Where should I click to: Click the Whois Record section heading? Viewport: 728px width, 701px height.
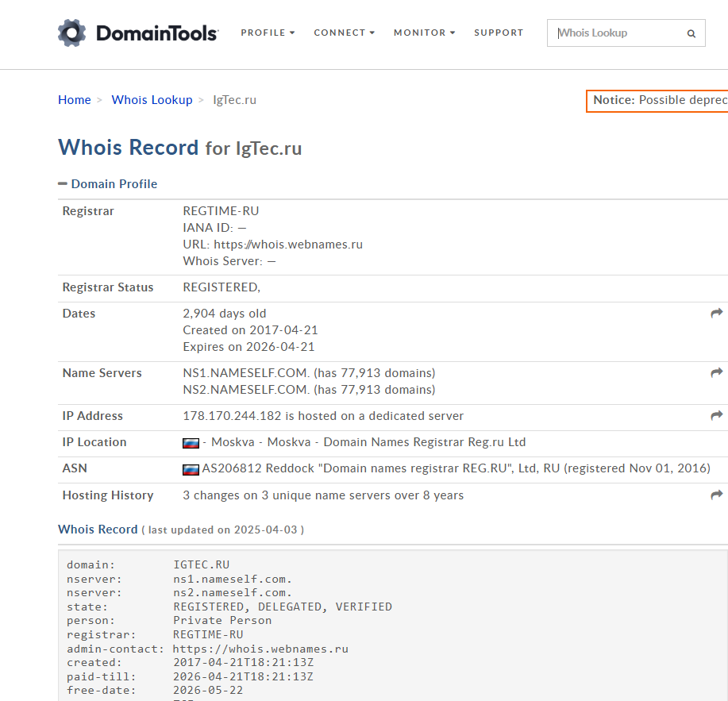pos(98,530)
